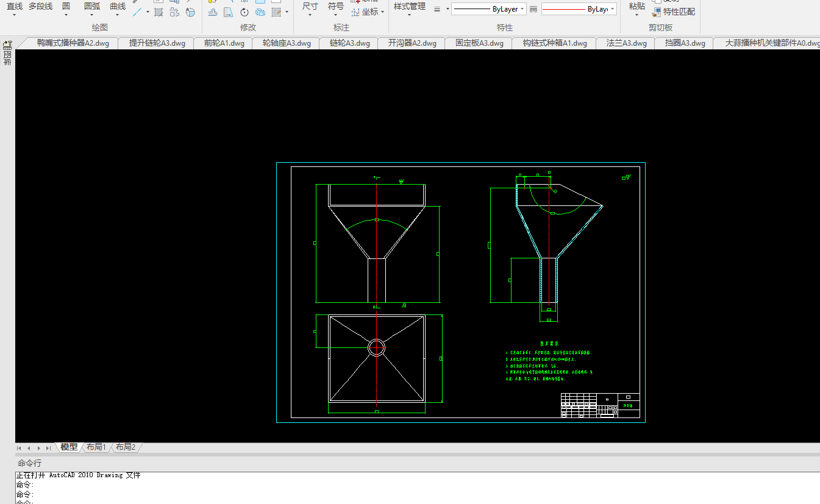This screenshot has width=820, height=504.
Task: Click the boundary region icon in 绘图
Action: click(174, 12)
